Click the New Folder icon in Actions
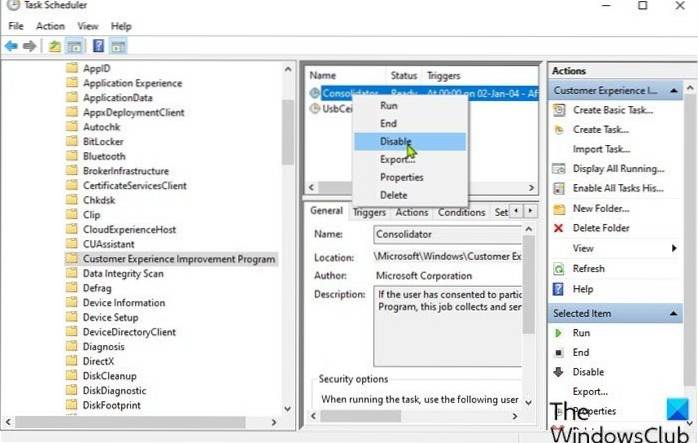This screenshot has width=698, height=443. click(x=559, y=208)
